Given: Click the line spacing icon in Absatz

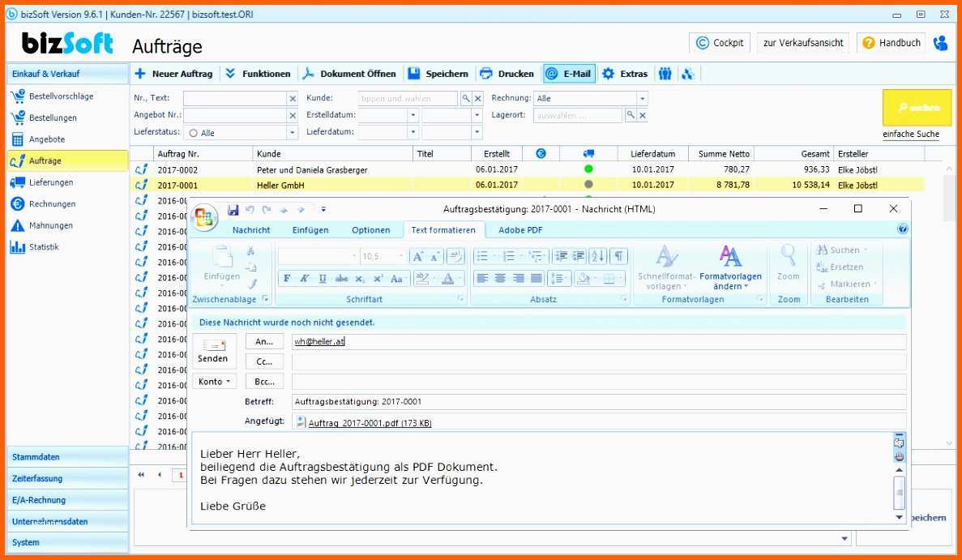Looking at the screenshot, I should (558, 279).
